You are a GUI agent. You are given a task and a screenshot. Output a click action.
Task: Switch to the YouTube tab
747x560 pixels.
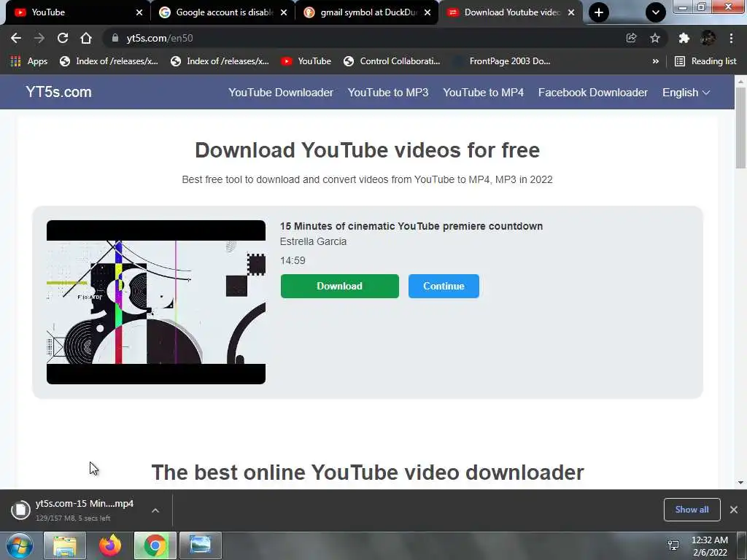(76, 12)
